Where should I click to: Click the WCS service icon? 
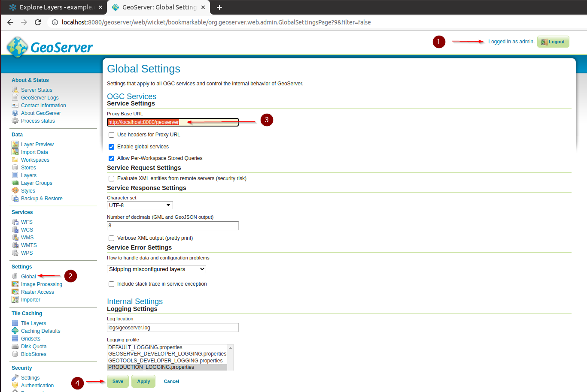[15, 230]
